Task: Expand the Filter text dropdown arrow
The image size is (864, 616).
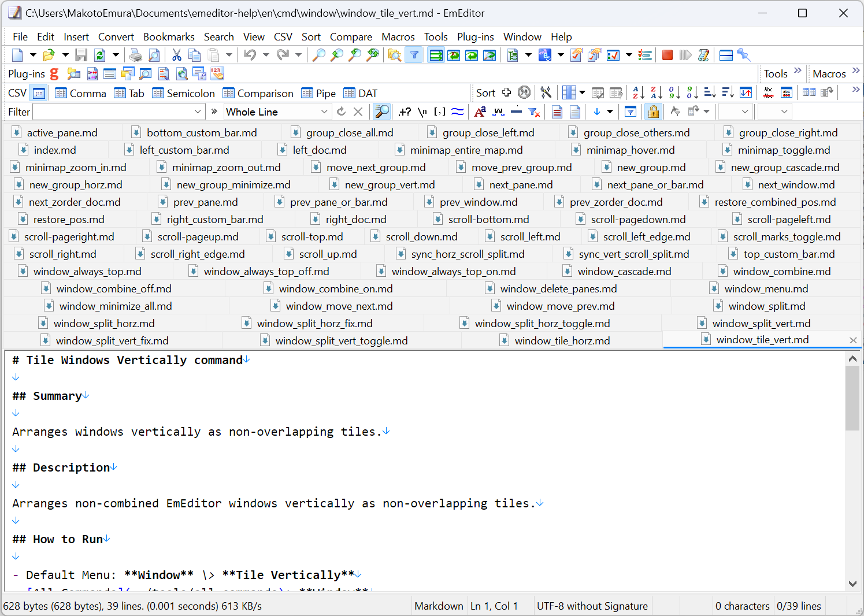Action: (198, 112)
